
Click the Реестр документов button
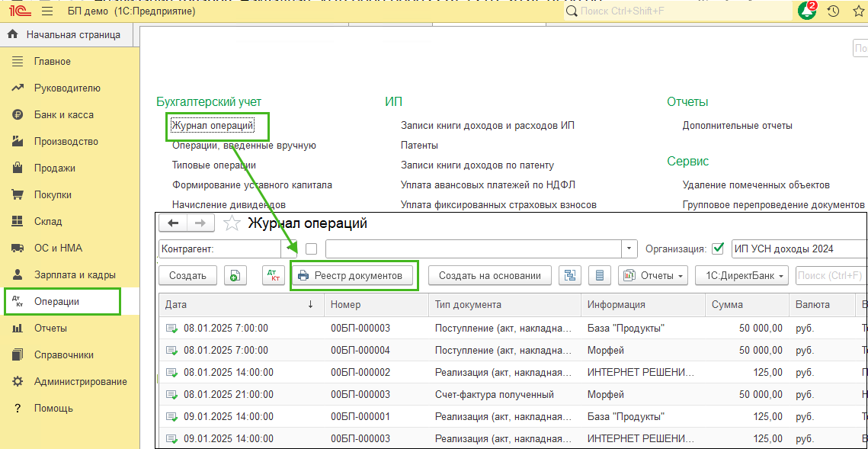(353, 275)
